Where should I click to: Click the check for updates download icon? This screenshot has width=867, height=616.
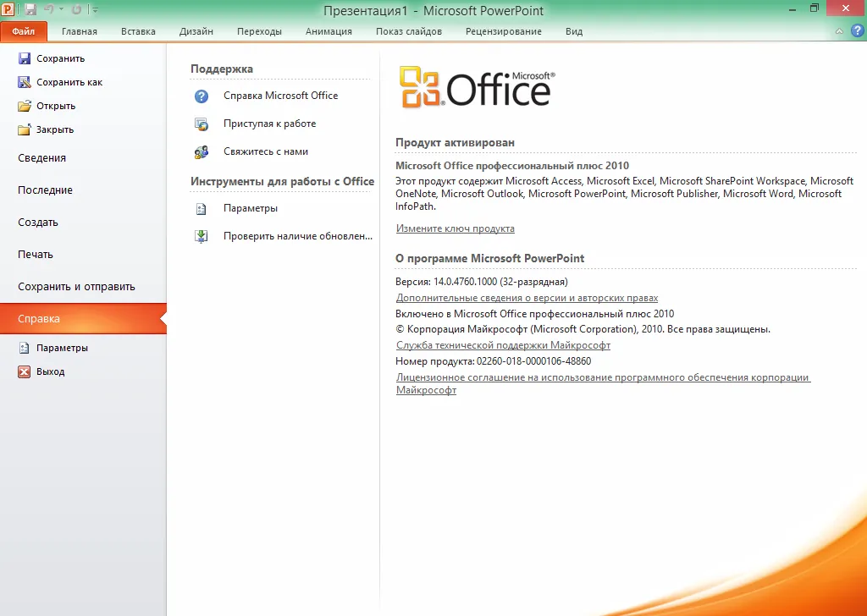(202, 236)
